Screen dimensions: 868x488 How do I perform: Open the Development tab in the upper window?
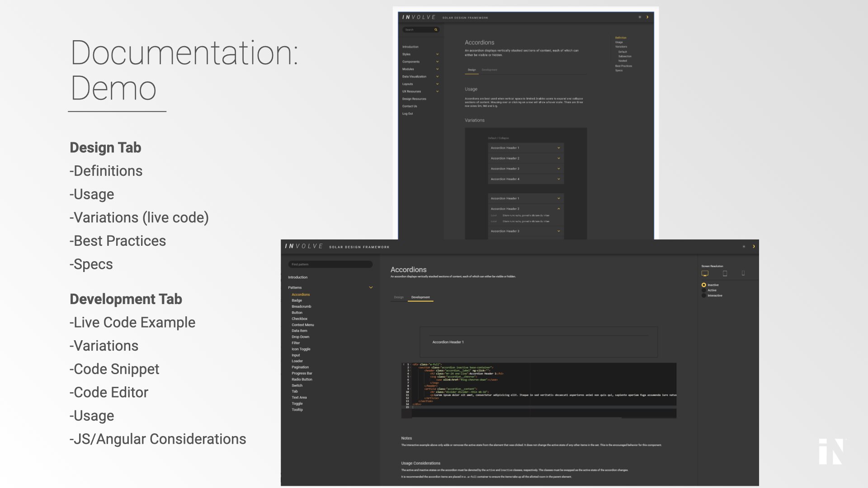[489, 70]
